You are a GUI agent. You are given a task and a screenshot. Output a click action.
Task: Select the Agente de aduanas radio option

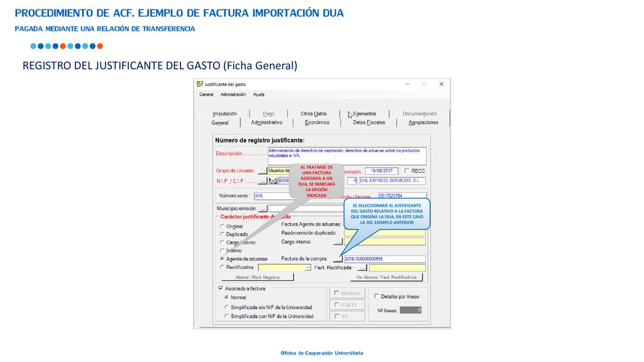pyautogui.click(x=222, y=259)
